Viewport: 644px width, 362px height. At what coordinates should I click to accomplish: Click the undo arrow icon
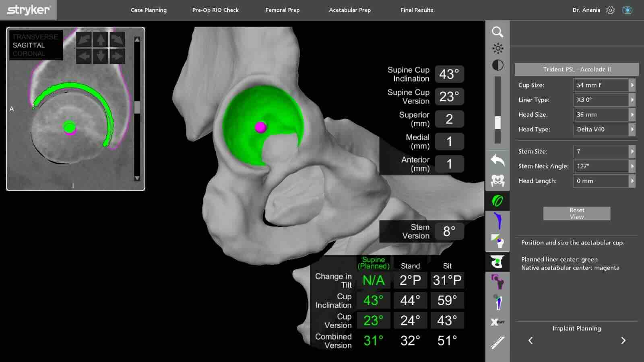(x=498, y=160)
